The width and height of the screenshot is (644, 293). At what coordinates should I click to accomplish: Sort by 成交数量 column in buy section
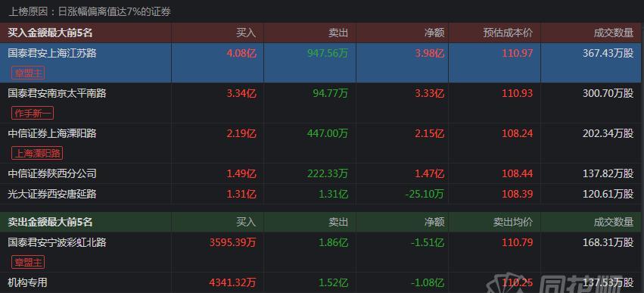point(614,33)
